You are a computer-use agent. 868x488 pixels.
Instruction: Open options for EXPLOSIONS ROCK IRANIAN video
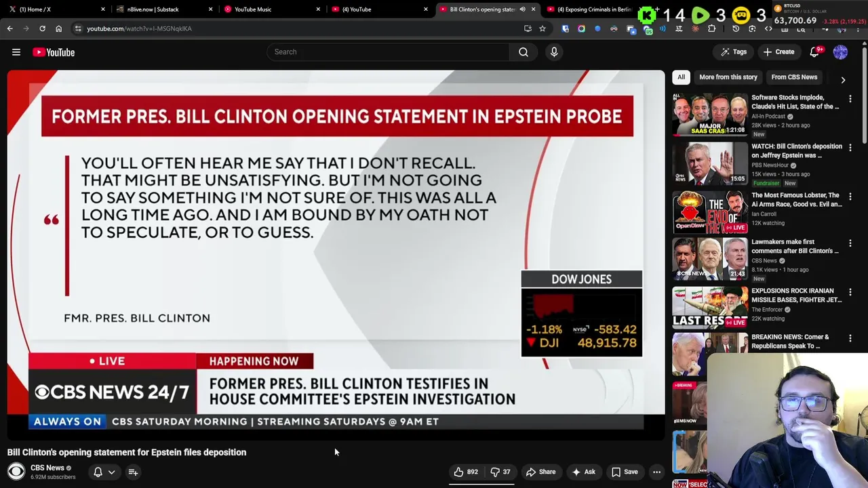pos(850,292)
